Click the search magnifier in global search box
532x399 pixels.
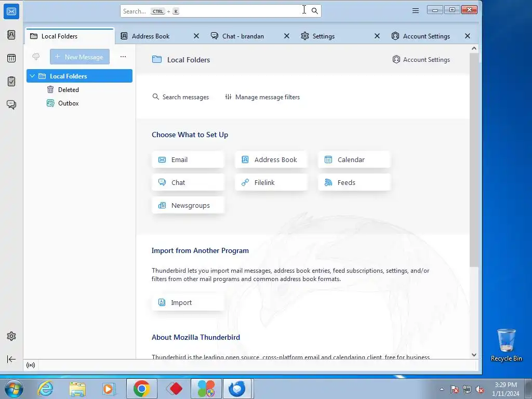click(x=315, y=11)
